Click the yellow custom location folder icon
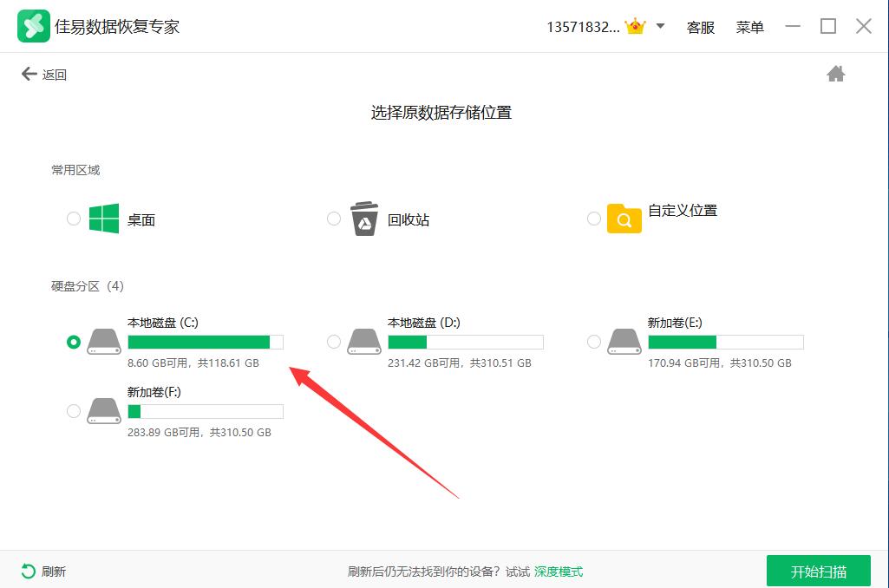The width and height of the screenshot is (889, 588). [x=624, y=219]
